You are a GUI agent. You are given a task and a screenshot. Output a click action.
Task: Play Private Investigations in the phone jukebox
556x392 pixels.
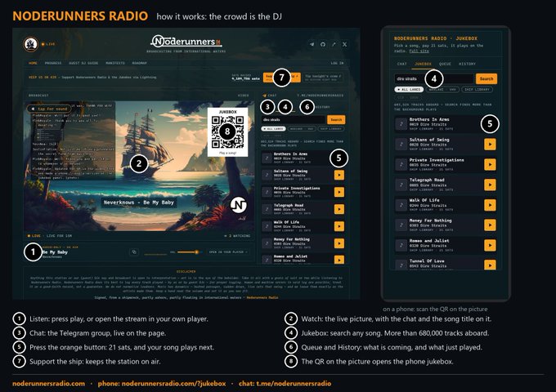click(490, 164)
